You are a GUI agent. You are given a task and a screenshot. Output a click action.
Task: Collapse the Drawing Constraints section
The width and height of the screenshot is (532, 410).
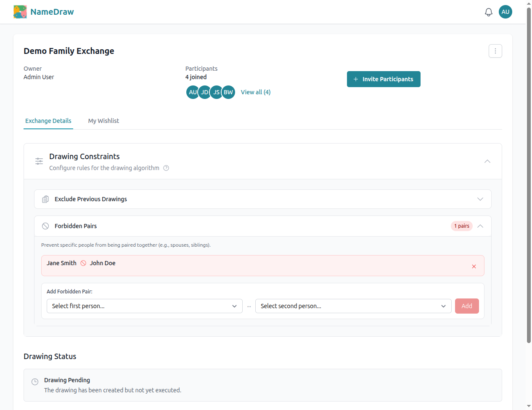pos(487,161)
